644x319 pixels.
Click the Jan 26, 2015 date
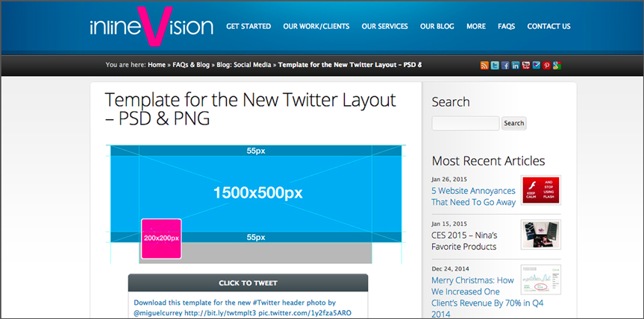click(x=449, y=179)
